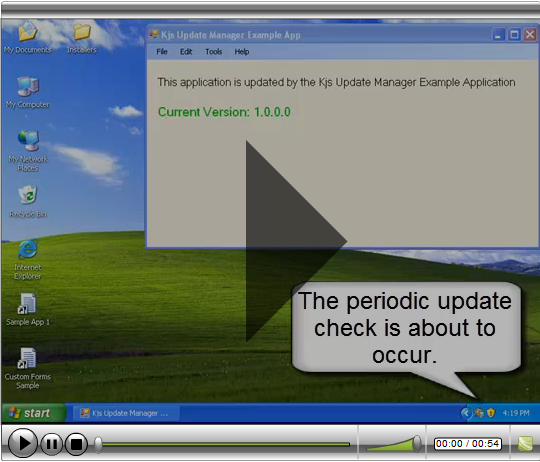Click the security shield tray icon
The image size is (540, 462).
click(x=491, y=413)
